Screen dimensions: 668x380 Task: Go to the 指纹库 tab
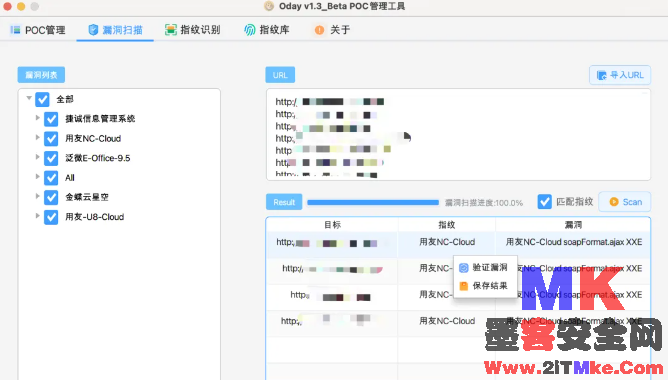(x=267, y=30)
